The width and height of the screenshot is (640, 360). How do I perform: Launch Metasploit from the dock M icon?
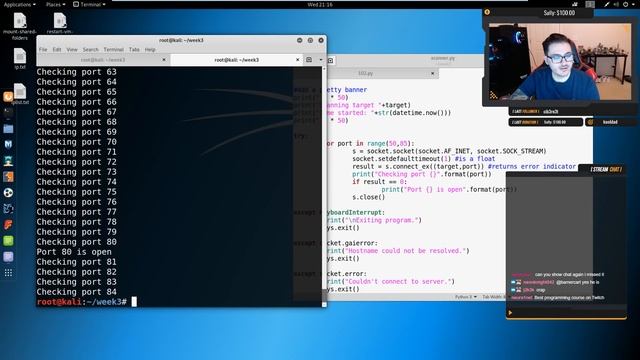8,144
